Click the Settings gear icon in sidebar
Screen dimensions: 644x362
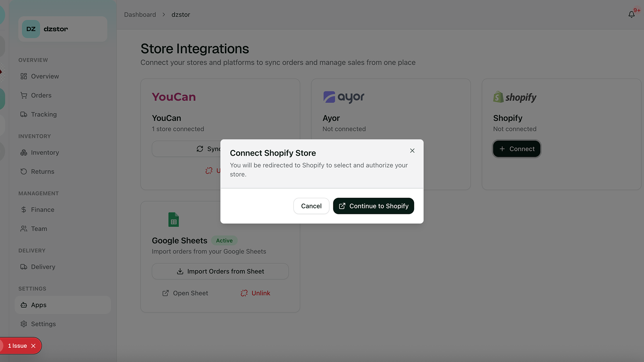(25, 324)
